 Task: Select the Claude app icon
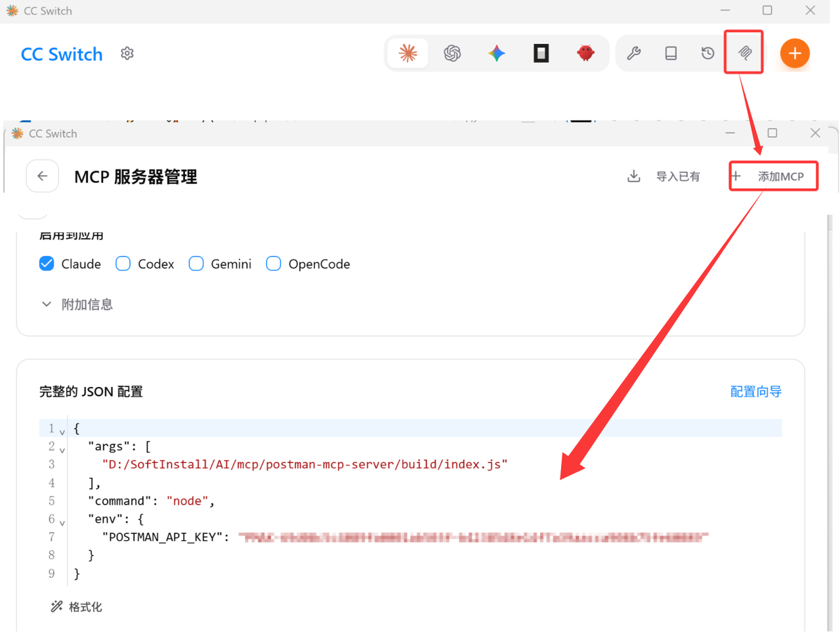pyautogui.click(x=408, y=53)
